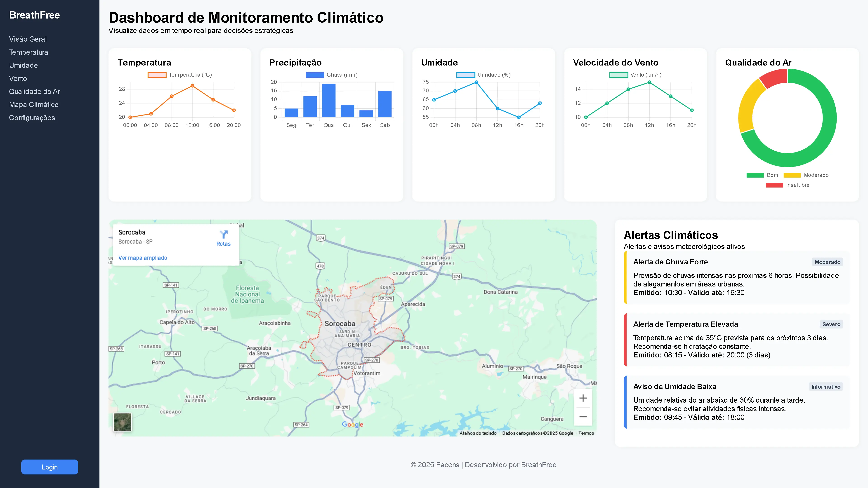
Task: Toggle Chuva (mm) legend swatch
Action: [315, 75]
